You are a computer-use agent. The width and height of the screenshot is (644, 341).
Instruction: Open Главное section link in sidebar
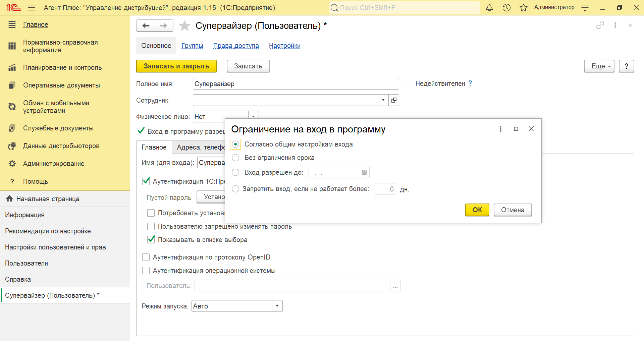pyautogui.click(x=36, y=24)
